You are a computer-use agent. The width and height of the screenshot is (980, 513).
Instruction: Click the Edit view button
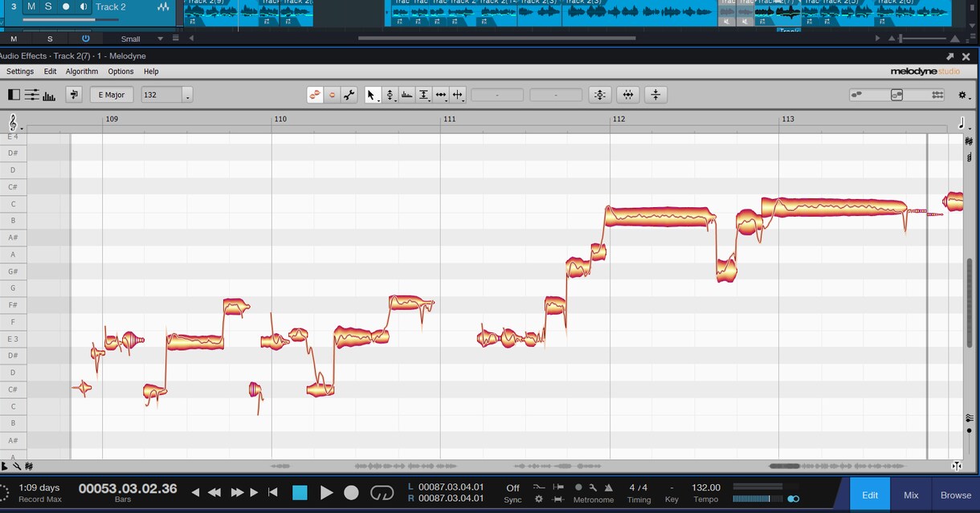click(x=870, y=495)
